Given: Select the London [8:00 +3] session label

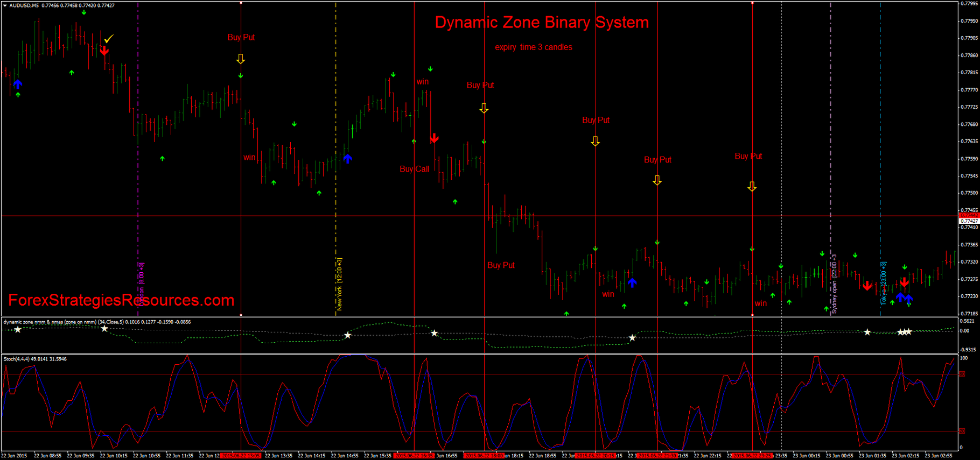Looking at the screenshot, I should pos(141,284).
